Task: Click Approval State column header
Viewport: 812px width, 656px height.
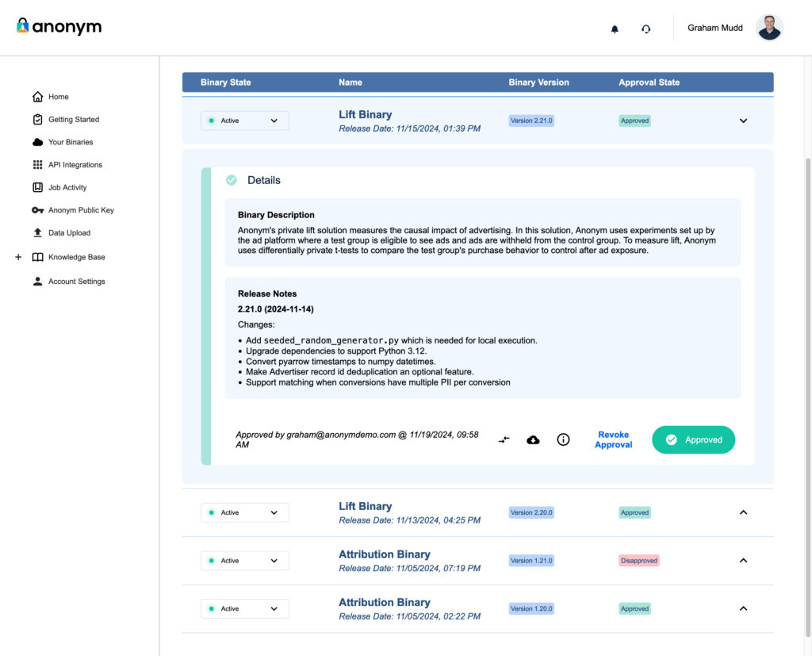Action: point(649,82)
